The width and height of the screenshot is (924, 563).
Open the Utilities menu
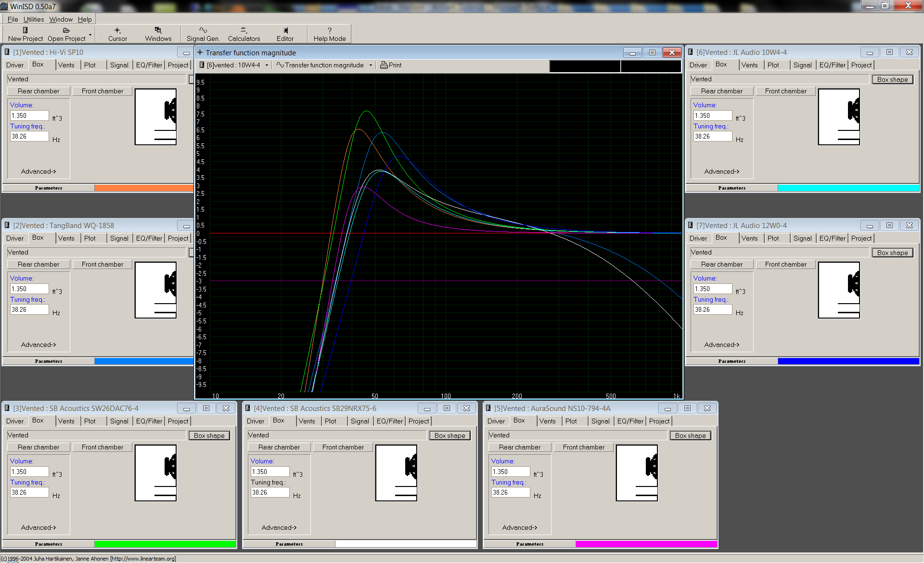[34, 19]
